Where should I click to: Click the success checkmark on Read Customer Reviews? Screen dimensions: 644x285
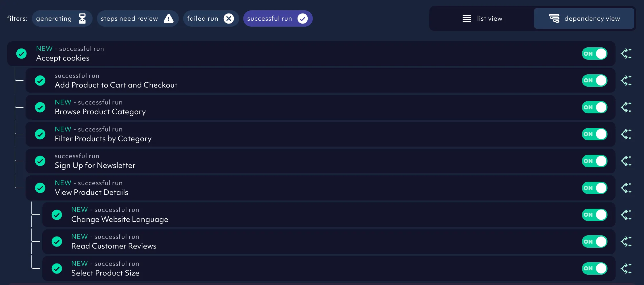(57, 242)
